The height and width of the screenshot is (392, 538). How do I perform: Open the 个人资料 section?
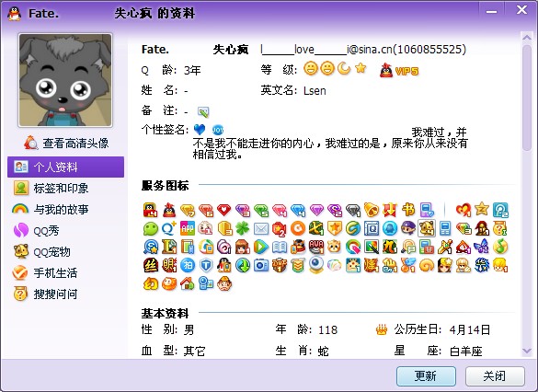(x=66, y=167)
